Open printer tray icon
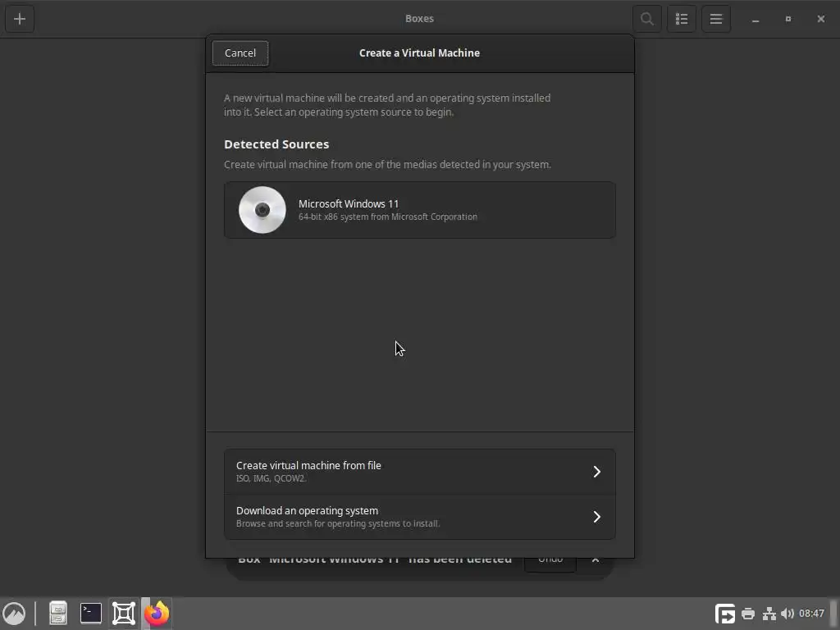 [748, 614]
